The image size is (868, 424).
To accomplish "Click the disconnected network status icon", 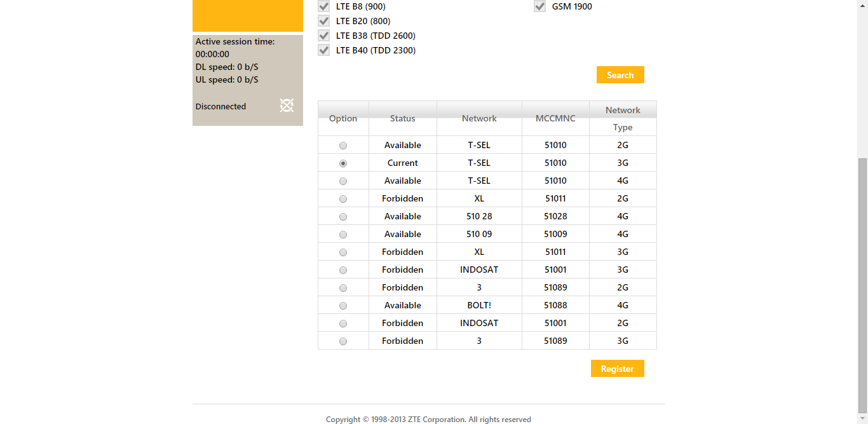I will coord(287,106).
